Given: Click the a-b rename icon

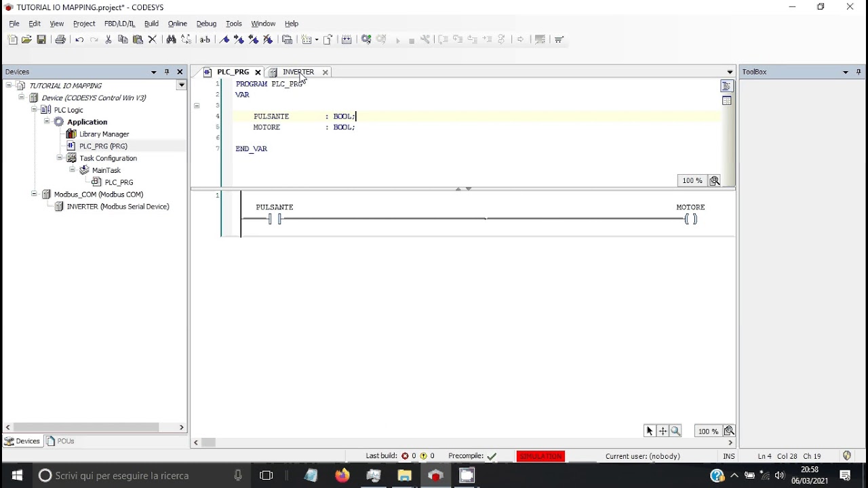Looking at the screenshot, I should point(205,39).
